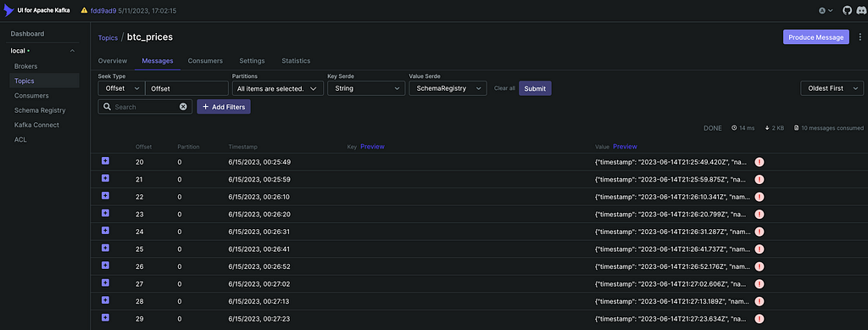The image size is (868, 330).
Task: Switch to the Messages tab
Action: (x=157, y=61)
